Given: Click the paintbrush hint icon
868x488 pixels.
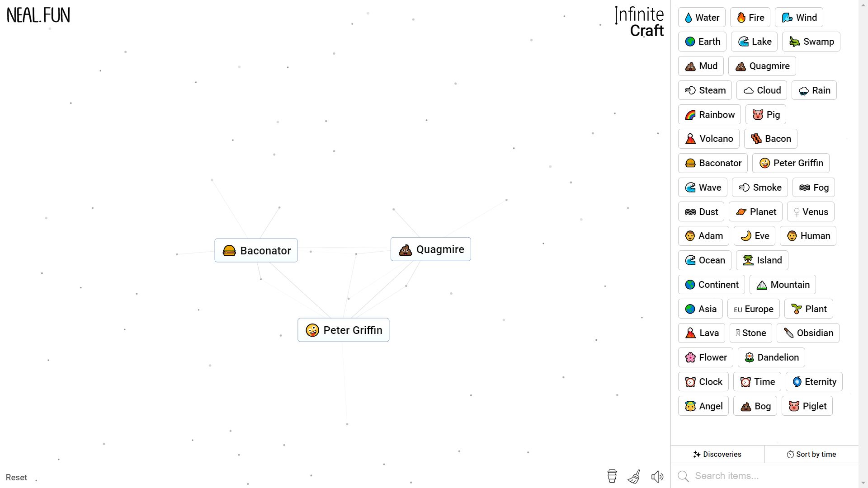Looking at the screenshot, I should point(634,477).
